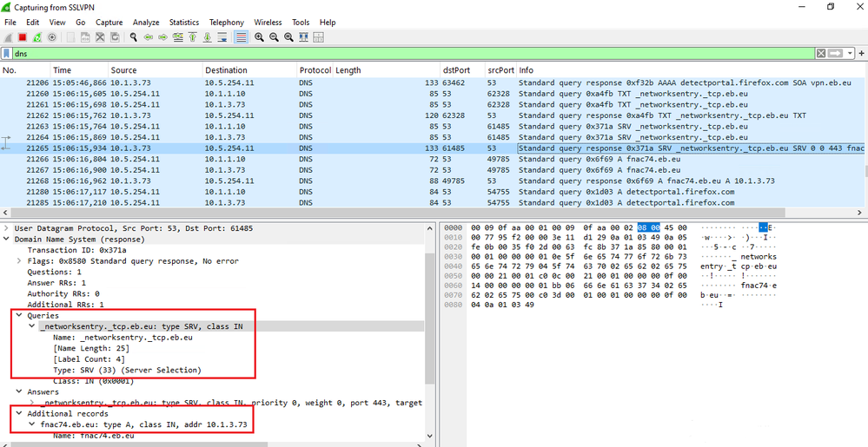Collapse the Queries section
868x447 pixels.
click(19, 316)
